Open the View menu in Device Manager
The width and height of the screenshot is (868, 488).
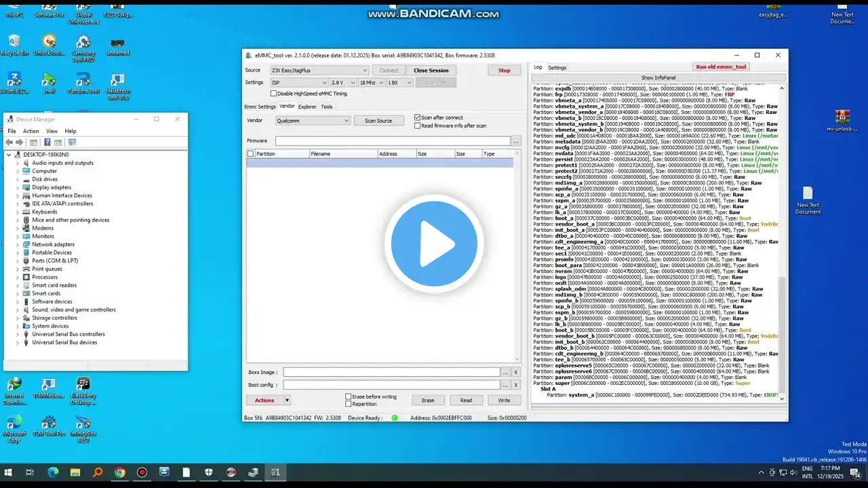(52, 131)
